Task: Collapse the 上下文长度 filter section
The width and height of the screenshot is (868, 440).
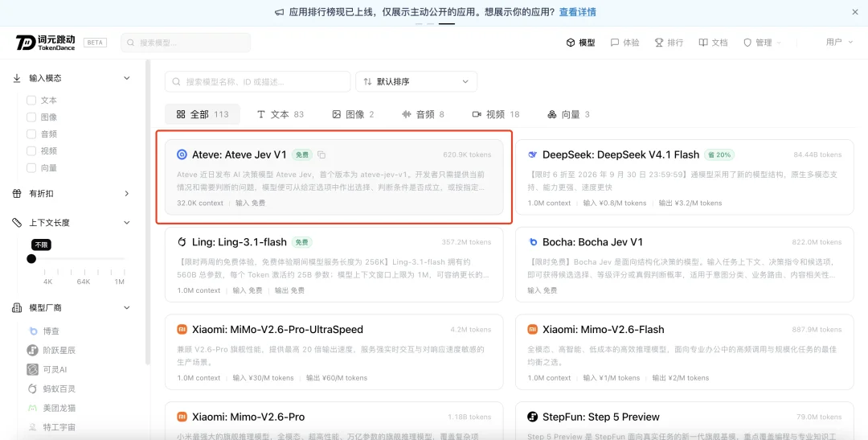Action: [x=127, y=223]
